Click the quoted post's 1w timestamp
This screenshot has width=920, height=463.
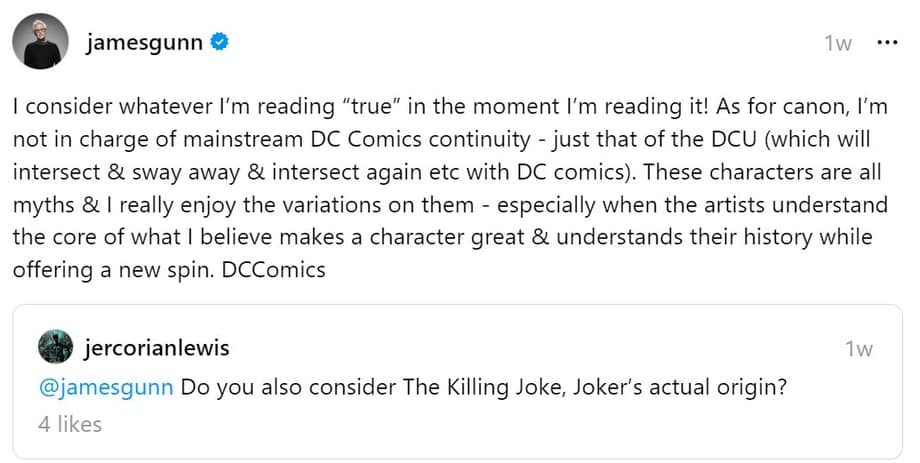coord(858,349)
